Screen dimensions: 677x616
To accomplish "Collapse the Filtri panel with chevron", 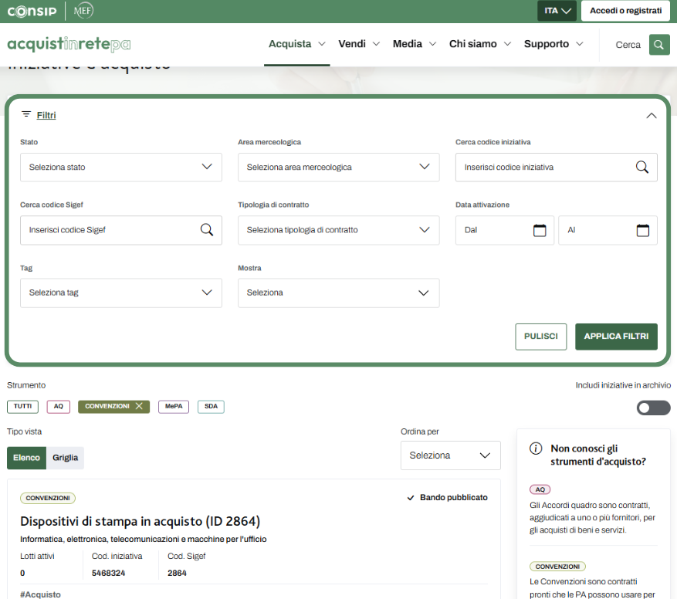I will 651,116.
